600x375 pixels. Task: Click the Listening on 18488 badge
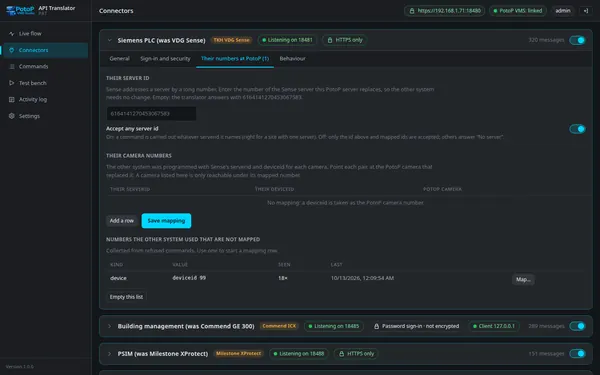tap(298, 354)
